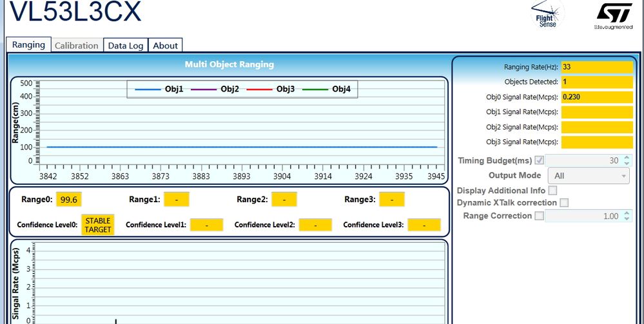Increase Range Correction with up arrow
The width and height of the screenshot is (644, 324).
tap(627, 213)
